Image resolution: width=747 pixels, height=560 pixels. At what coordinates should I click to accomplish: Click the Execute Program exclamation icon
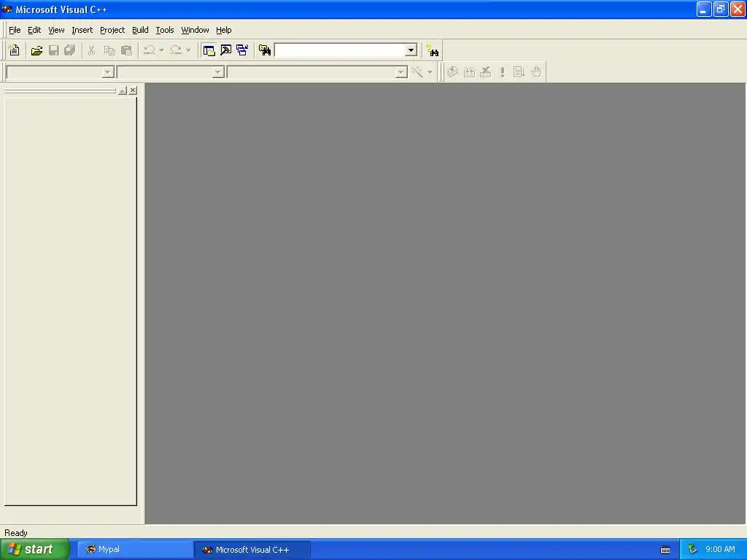pos(503,72)
